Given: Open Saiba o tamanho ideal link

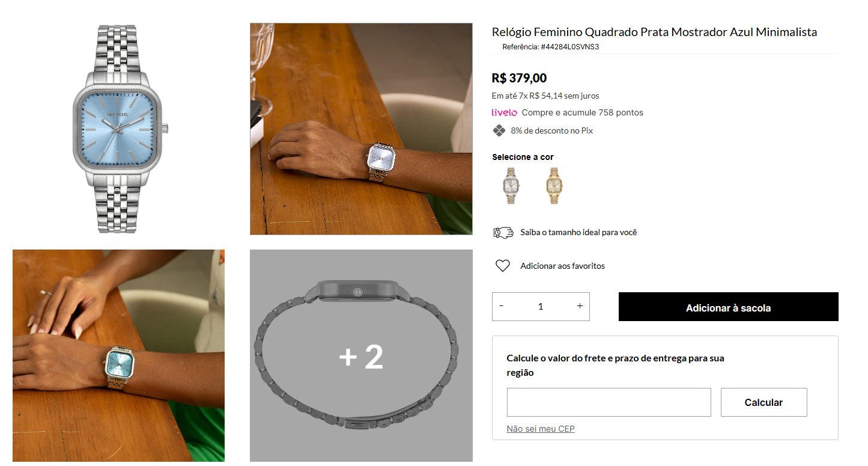Looking at the screenshot, I should 578,233.
